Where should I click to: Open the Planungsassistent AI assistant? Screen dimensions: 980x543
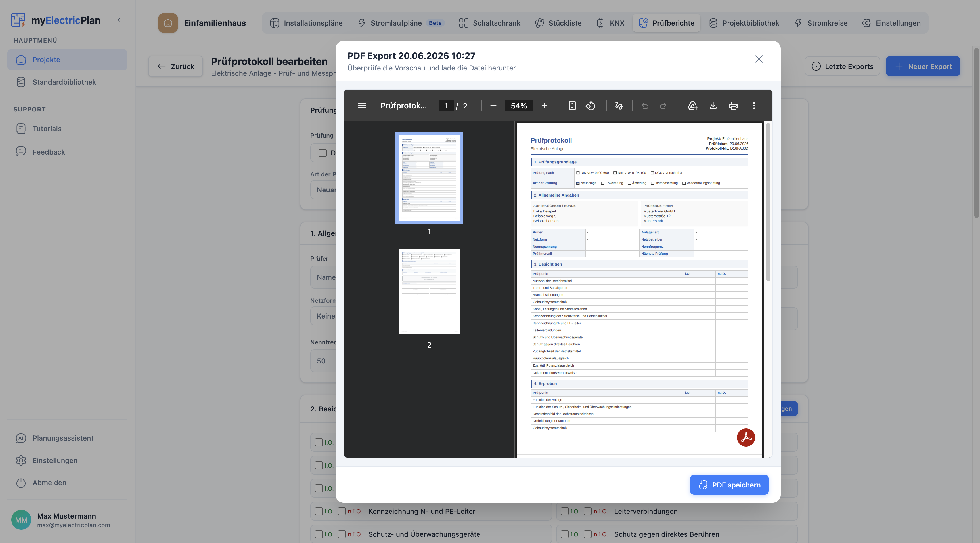click(x=67, y=438)
